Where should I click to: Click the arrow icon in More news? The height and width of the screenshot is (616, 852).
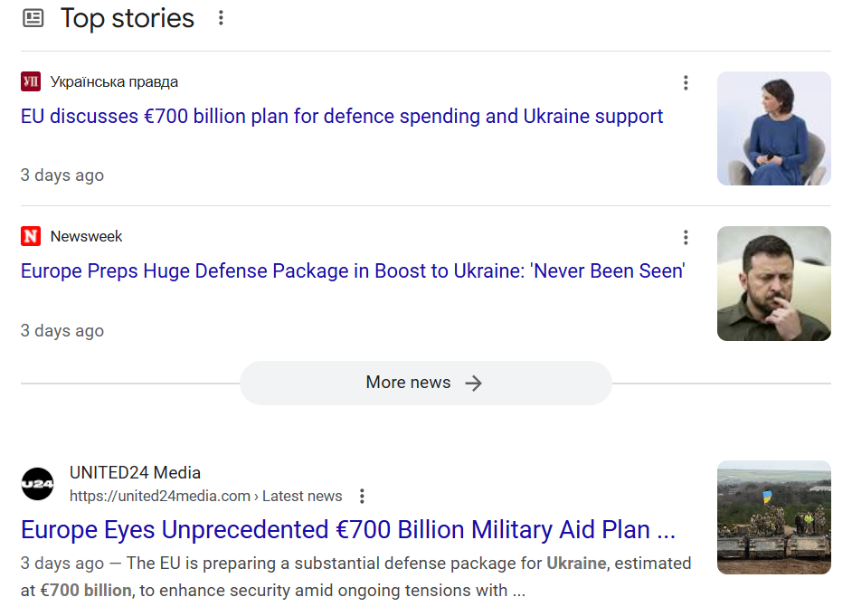pyautogui.click(x=474, y=384)
